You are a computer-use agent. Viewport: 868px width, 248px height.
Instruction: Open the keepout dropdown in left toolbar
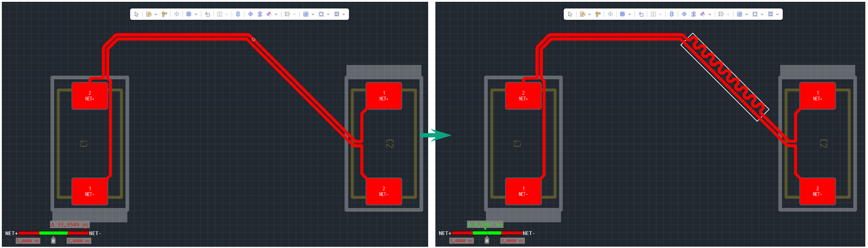(344, 14)
